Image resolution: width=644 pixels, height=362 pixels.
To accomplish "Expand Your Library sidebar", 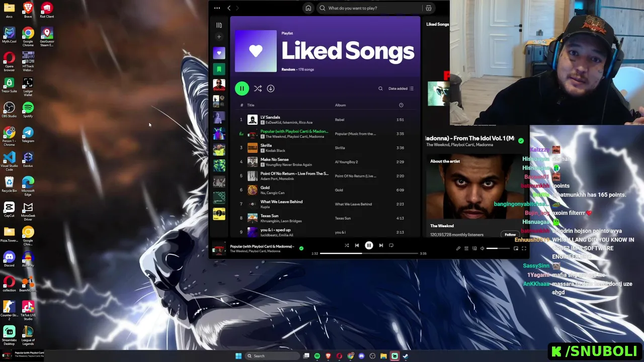I will pyautogui.click(x=219, y=25).
